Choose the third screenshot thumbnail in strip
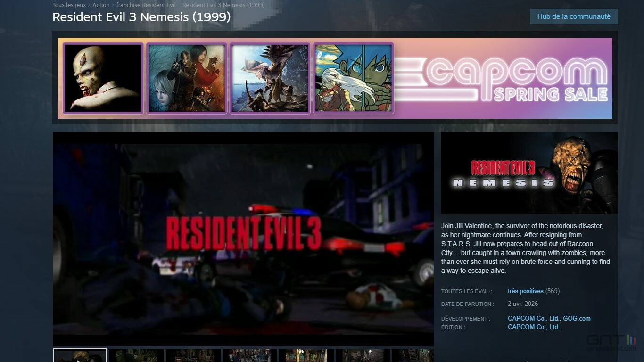 pos(193,356)
